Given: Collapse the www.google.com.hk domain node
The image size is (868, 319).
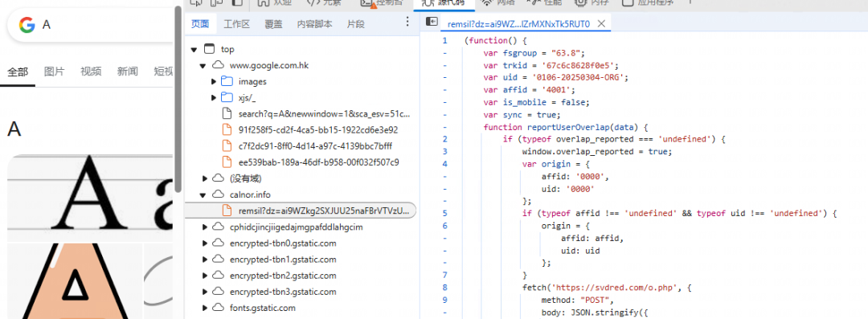Looking at the screenshot, I should 203,65.
